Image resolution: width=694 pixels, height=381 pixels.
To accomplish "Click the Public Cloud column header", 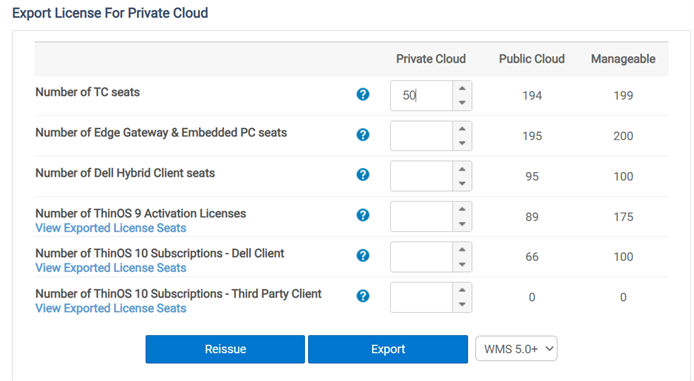I will [532, 59].
